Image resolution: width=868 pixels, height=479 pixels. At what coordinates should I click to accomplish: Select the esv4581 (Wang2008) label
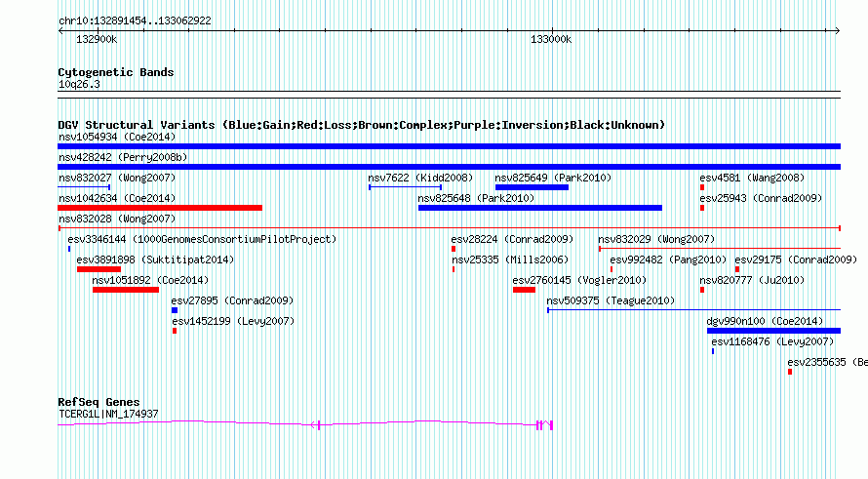[x=752, y=178]
